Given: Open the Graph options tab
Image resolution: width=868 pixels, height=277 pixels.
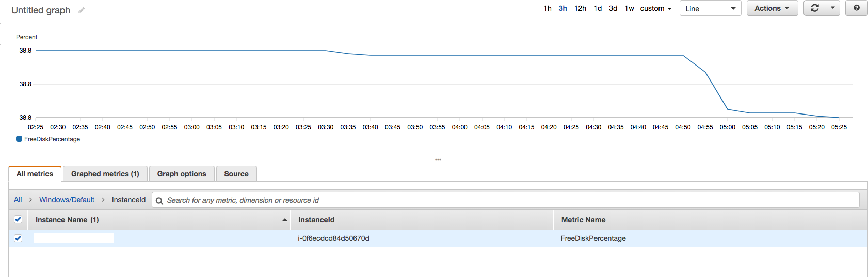Looking at the screenshot, I should coord(182,174).
